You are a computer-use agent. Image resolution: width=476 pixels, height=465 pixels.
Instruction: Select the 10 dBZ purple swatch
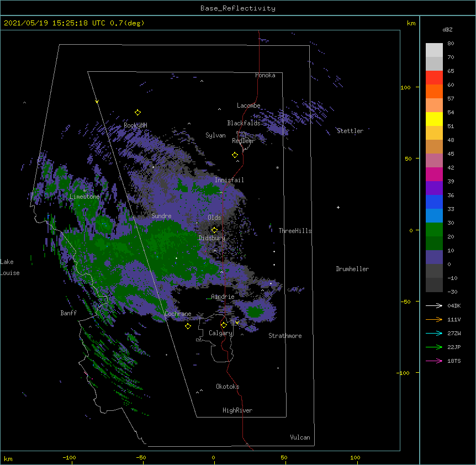pos(434,257)
